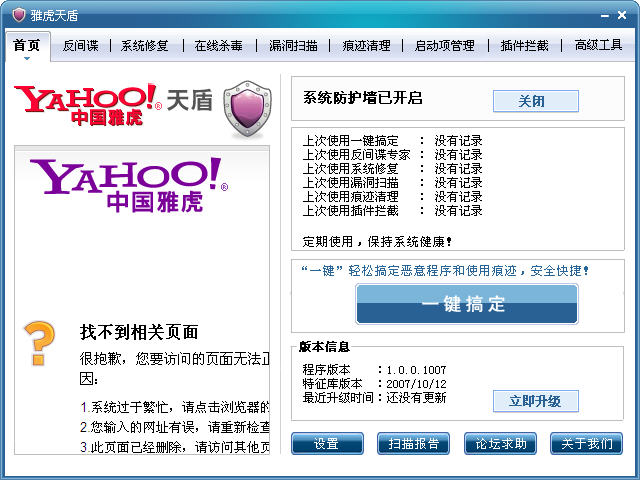Click the 上次使用反间谍专家 record row
The height and width of the screenshot is (480, 640).
coord(392,155)
